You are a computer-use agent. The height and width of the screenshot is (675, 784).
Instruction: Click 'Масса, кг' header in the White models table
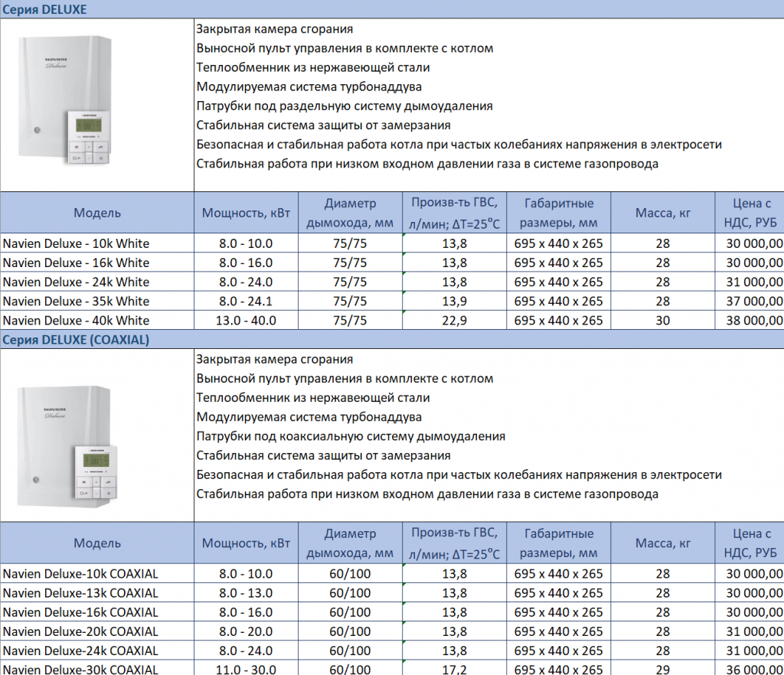coord(663,213)
